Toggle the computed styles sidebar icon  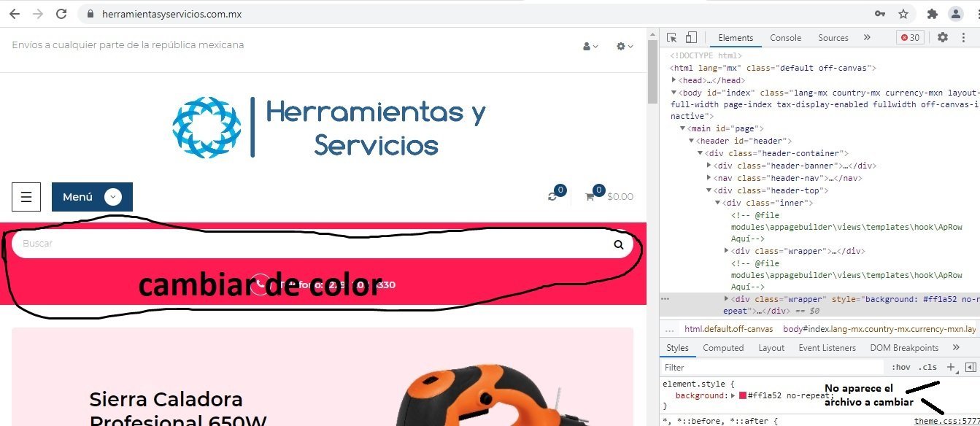pos(971,368)
